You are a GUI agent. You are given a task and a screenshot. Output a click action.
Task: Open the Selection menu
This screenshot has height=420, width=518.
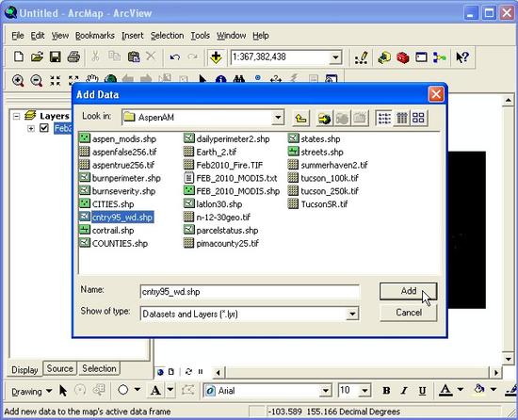point(167,36)
